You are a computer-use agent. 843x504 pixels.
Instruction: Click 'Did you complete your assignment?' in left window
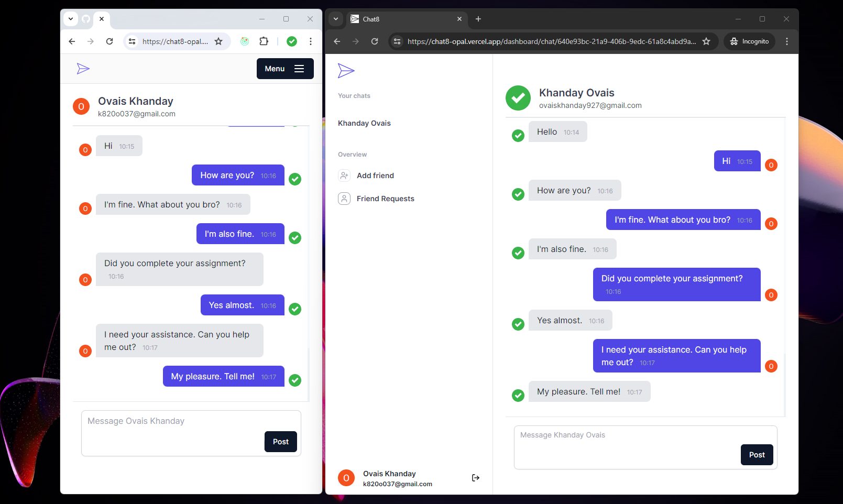(x=180, y=269)
